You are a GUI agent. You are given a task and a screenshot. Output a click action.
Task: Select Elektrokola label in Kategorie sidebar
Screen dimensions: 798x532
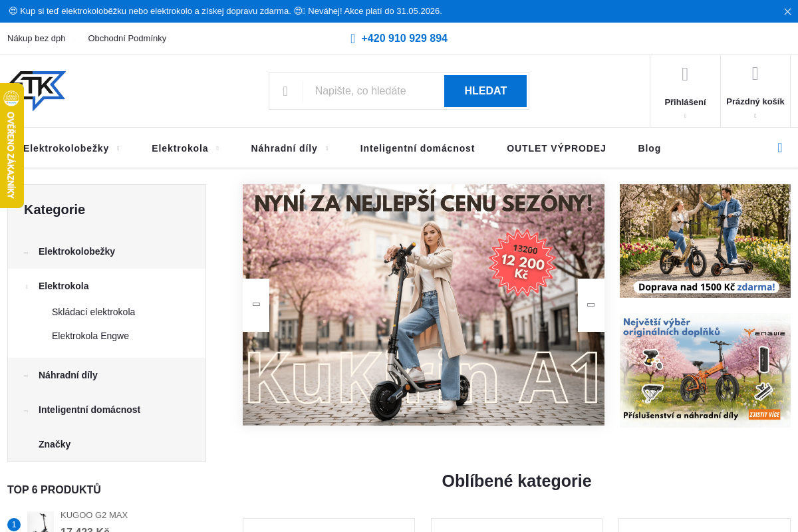tap(64, 286)
